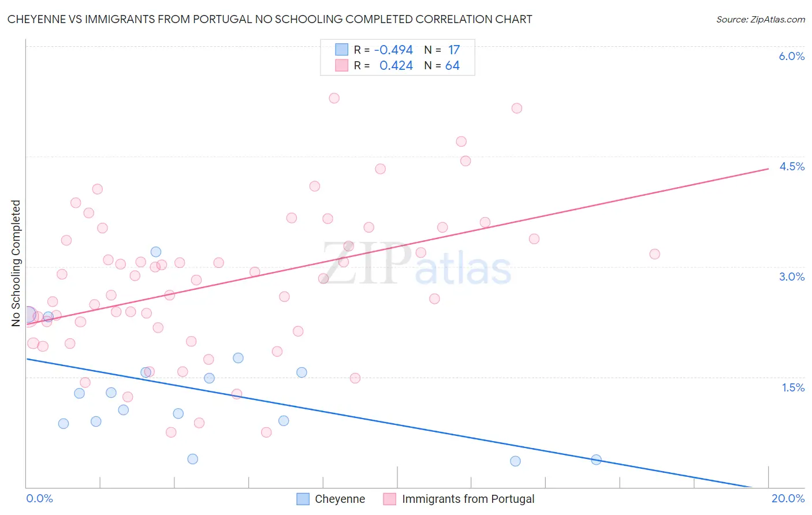Viewport: 812px width, 515px height.
Task: Click the N value 64 in legend
Action: (452, 65)
